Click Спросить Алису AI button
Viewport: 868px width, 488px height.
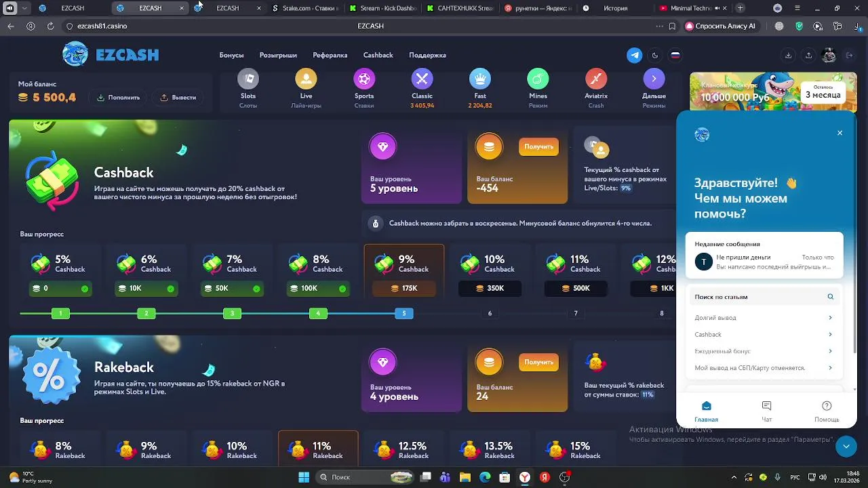720,26
